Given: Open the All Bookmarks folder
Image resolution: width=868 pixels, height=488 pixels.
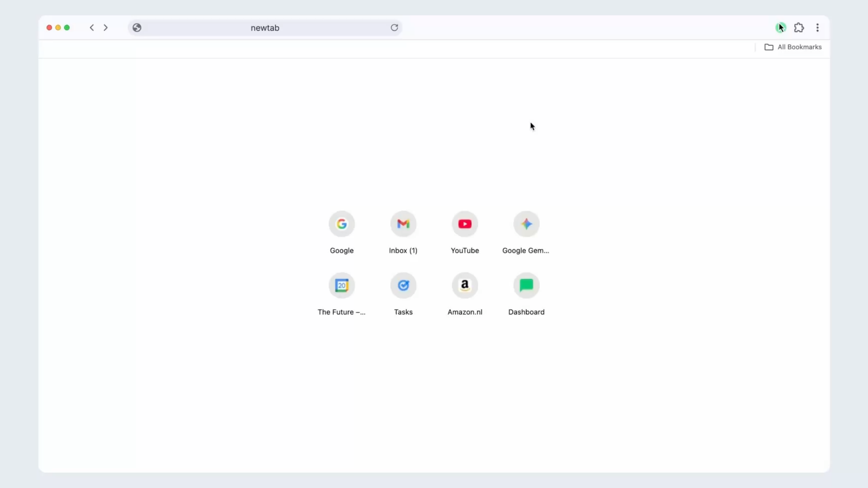Looking at the screenshot, I should 793,47.
